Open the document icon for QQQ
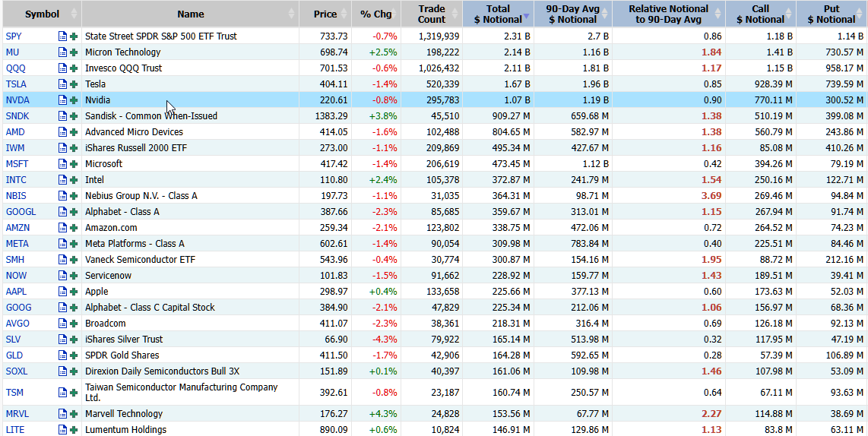Image resolution: width=868 pixels, height=436 pixels. click(62, 68)
